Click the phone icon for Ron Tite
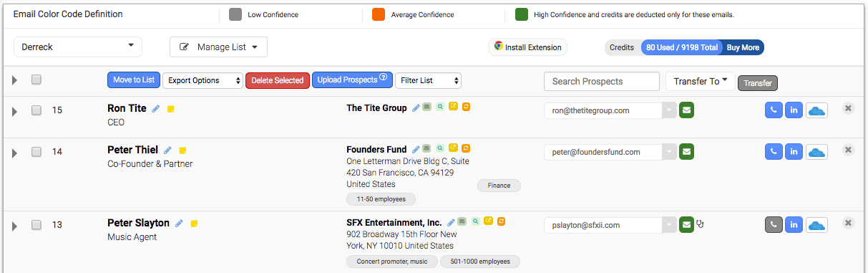 point(774,110)
